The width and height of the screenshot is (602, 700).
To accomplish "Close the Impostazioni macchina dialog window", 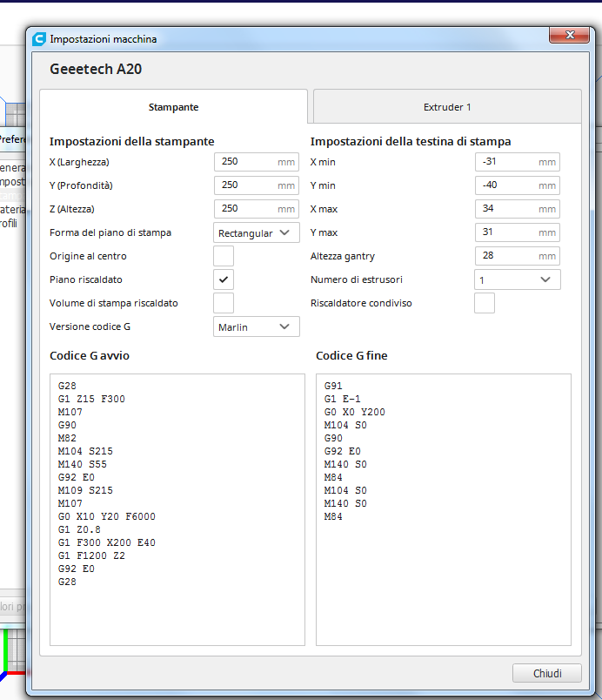I will click(572, 35).
